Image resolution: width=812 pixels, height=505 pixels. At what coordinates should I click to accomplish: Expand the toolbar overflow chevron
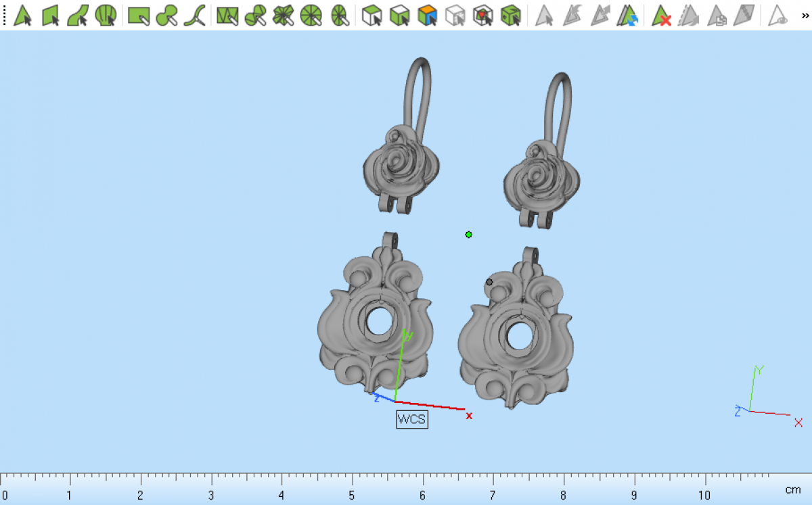pyautogui.click(x=805, y=15)
